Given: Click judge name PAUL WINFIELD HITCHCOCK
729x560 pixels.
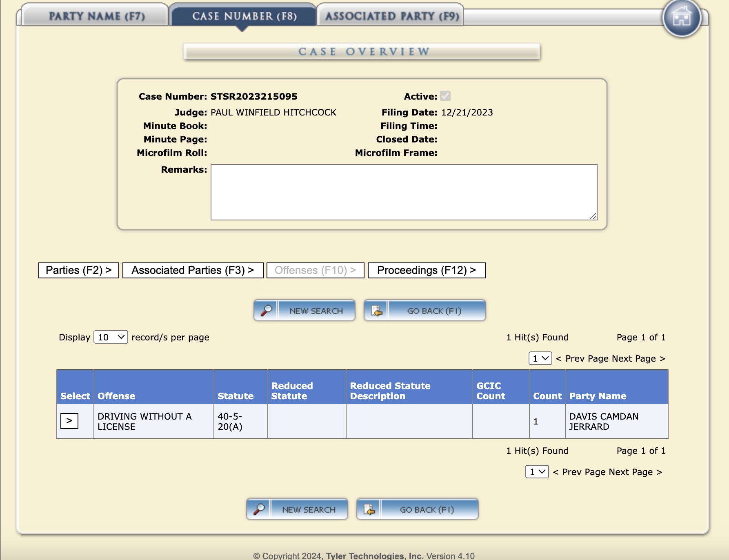Looking at the screenshot, I should 273,112.
